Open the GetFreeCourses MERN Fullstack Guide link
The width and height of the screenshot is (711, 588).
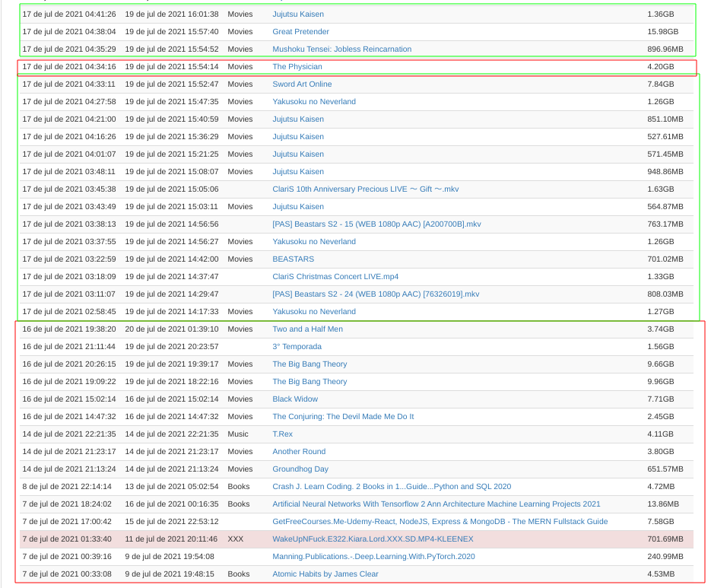[x=440, y=522]
